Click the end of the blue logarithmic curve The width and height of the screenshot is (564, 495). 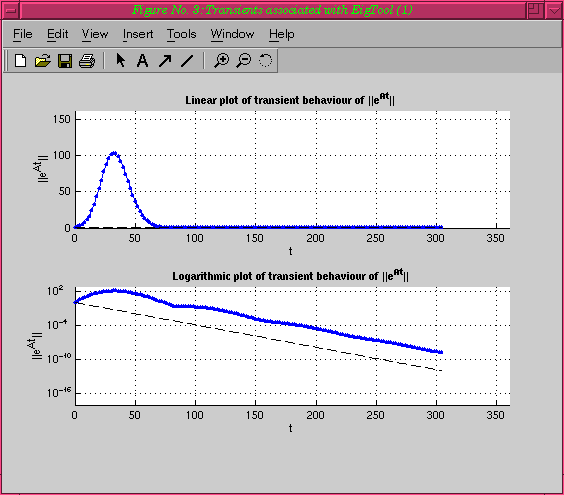point(441,352)
